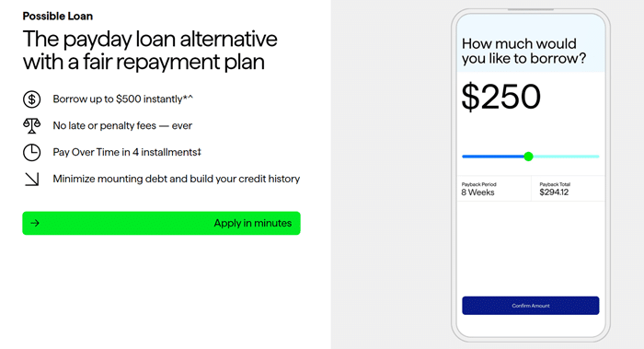Click the light cyan right slider track
The height and width of the screenshot is (349, 644).
coord(567,157)
